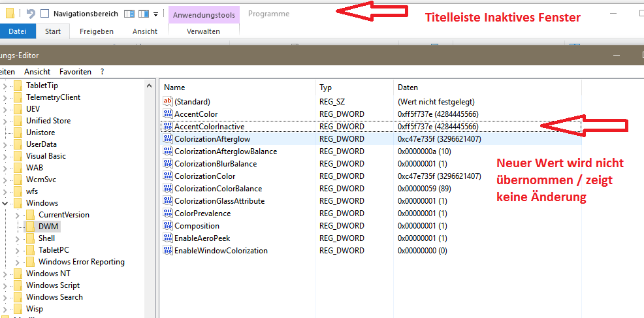Select the DWM folder icon in the tree

pyautogui.click(x=31, y=227)
